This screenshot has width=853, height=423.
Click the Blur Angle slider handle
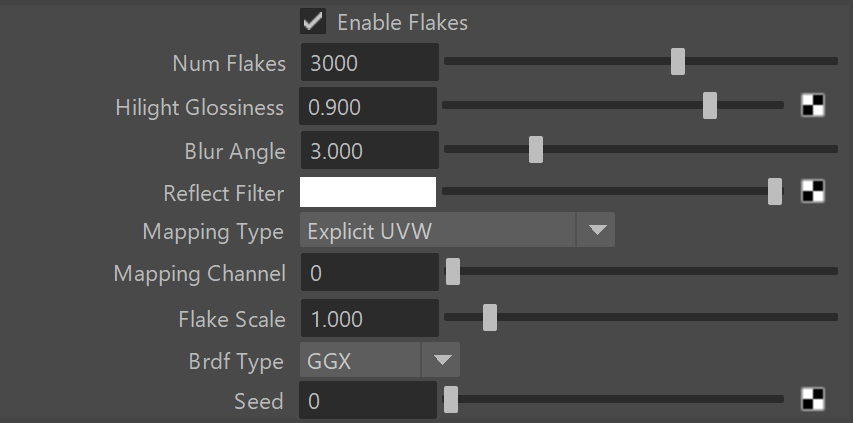(536, 149)
